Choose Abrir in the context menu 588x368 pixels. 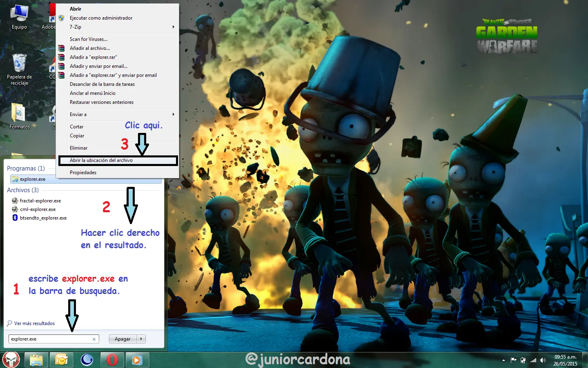coord(118,9)
